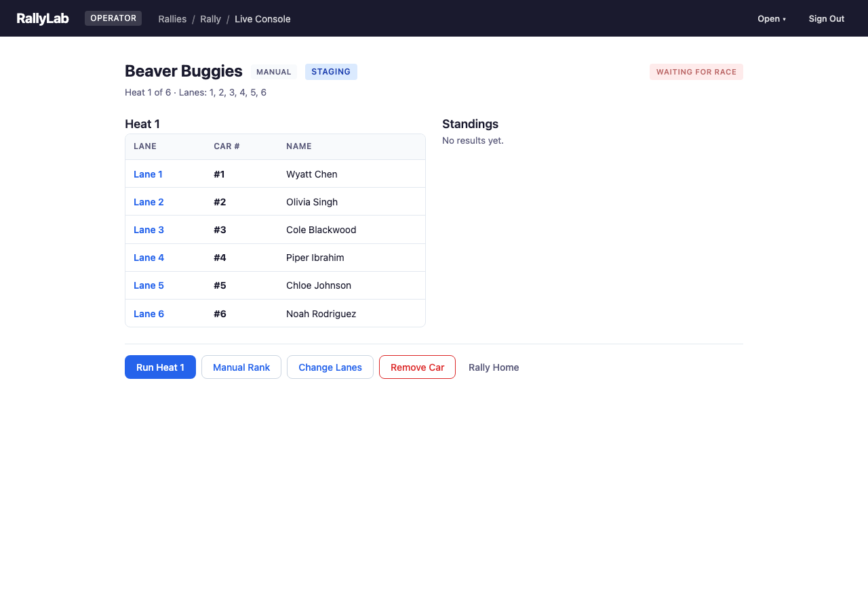868x610 pixels.
Task: Navigate to Rallies via the breadcrumb
Action: click(x=172, y=19)
